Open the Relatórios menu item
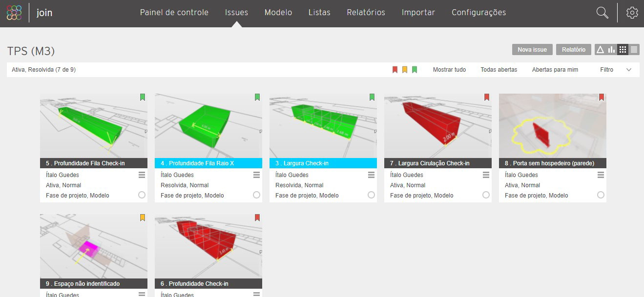The image size is (644, 297). (x=366, y=13)
